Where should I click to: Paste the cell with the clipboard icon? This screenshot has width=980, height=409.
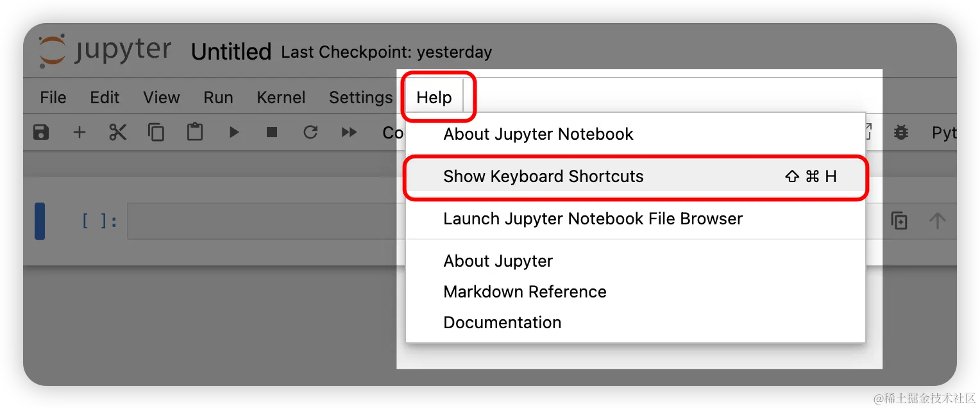tap(195, 133)
